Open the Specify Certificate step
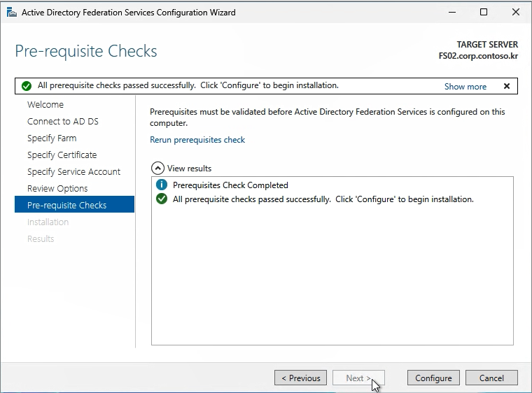 coord(62,155)
